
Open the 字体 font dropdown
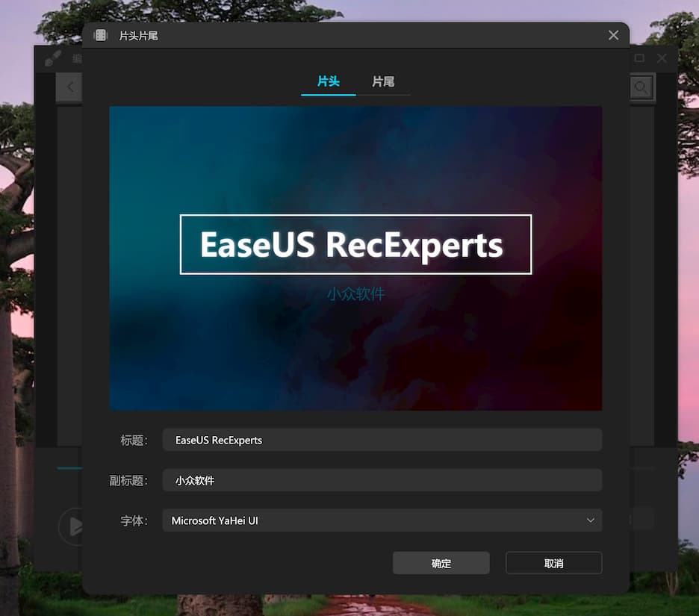(382, 520)
